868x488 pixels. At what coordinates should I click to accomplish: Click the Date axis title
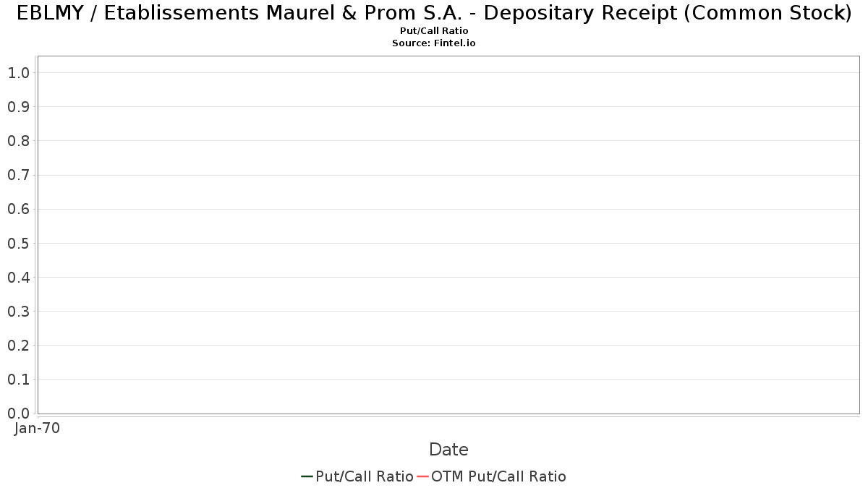click(x=448, y=450)
